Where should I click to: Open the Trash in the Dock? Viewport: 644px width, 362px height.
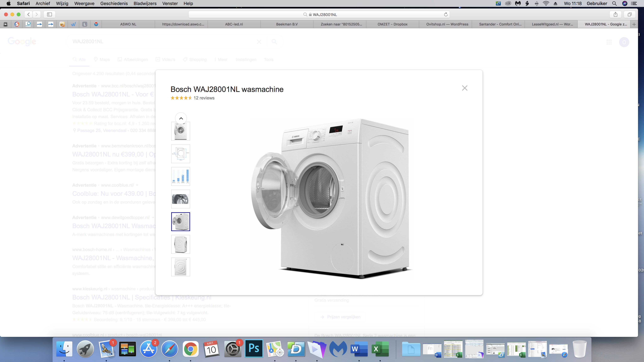(x=580, y=349)
